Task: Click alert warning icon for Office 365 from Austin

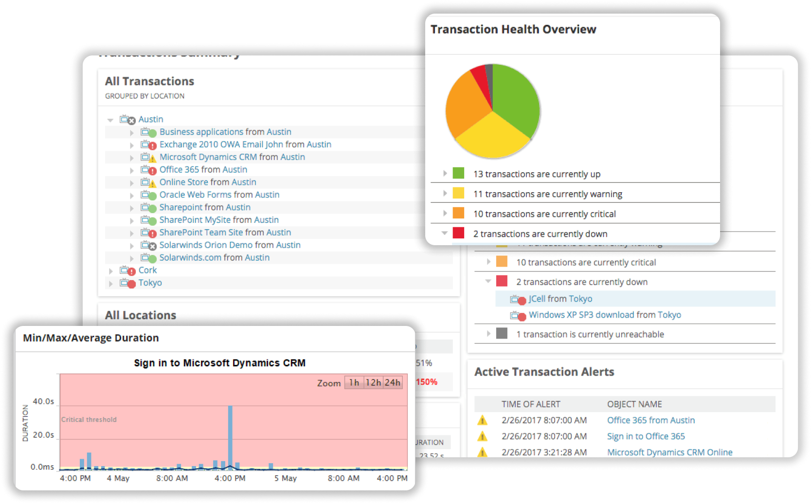Action: pyautogui.click(x=482, y=420)
